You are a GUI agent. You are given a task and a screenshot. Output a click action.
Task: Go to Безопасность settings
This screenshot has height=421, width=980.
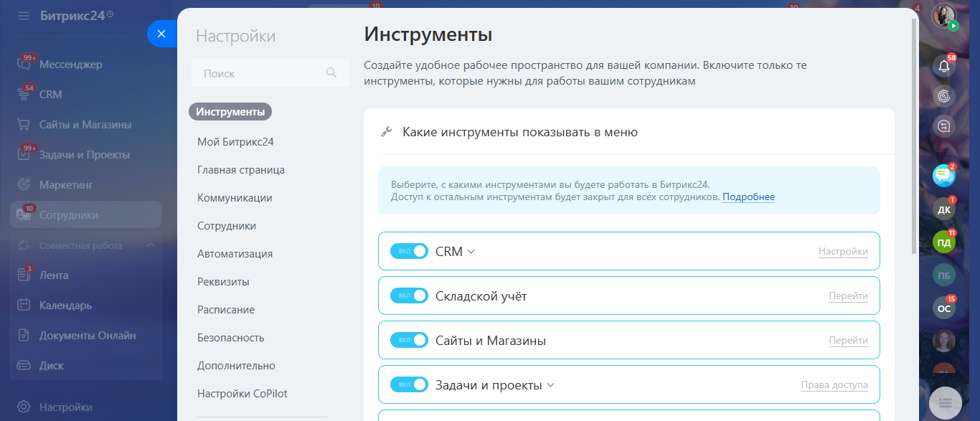(231, 338)
